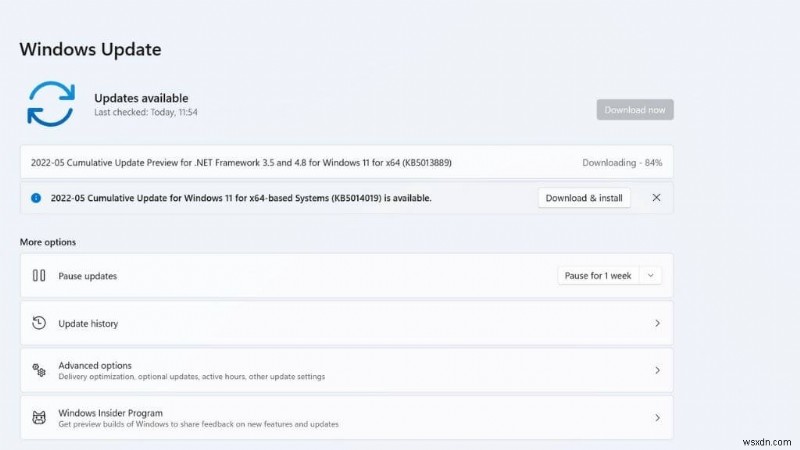Click the Windows Update page title
This screenshot has height=450, width=800.
point(90,49)
